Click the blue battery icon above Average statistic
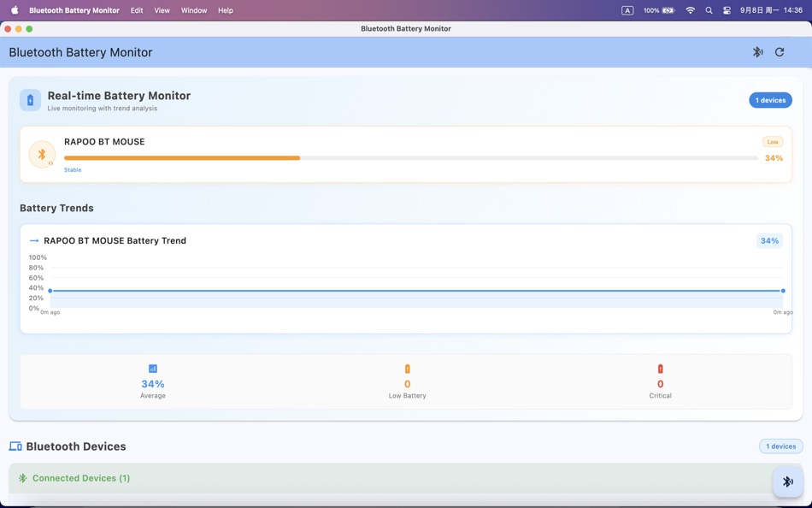Image resolution: width=812 pixels, height=508 pixels. pos(152,368)
